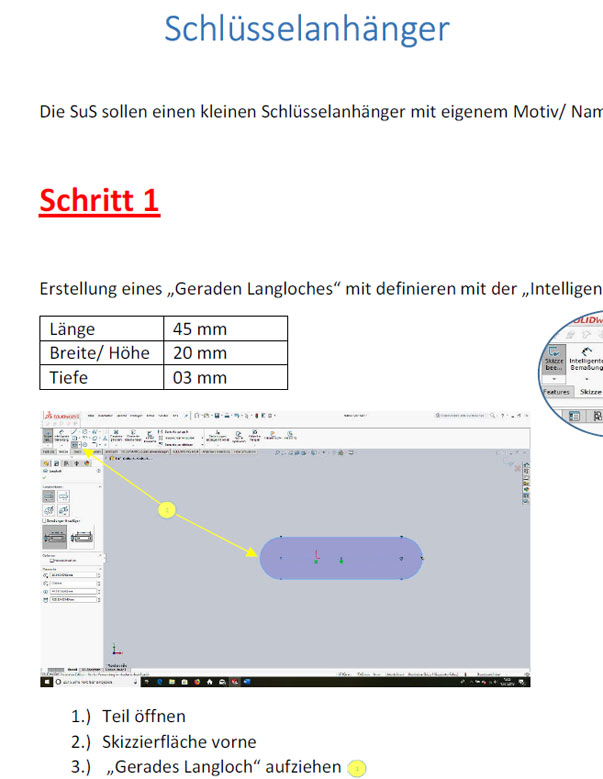Click the zoom-to-fit icon in the heads-up toolbar
The width and height of the screenshot is (603, 779).
pos(277,453)
